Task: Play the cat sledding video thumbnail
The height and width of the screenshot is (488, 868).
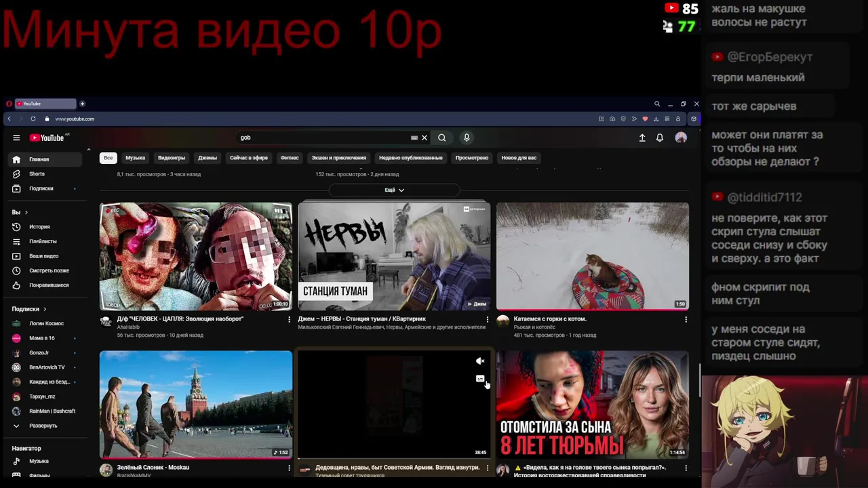Action: pyautogui.click(x=593, y=256)
